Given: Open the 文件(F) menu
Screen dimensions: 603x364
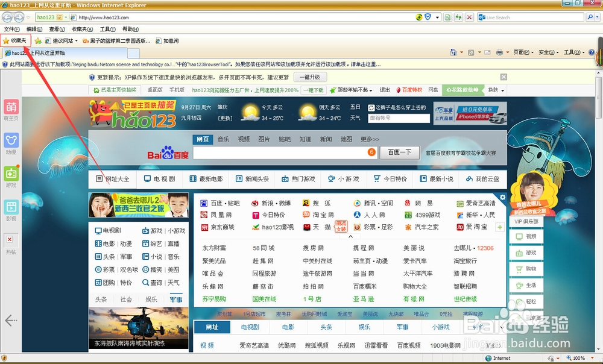Looking at the screenshot, I should point(12,29).
